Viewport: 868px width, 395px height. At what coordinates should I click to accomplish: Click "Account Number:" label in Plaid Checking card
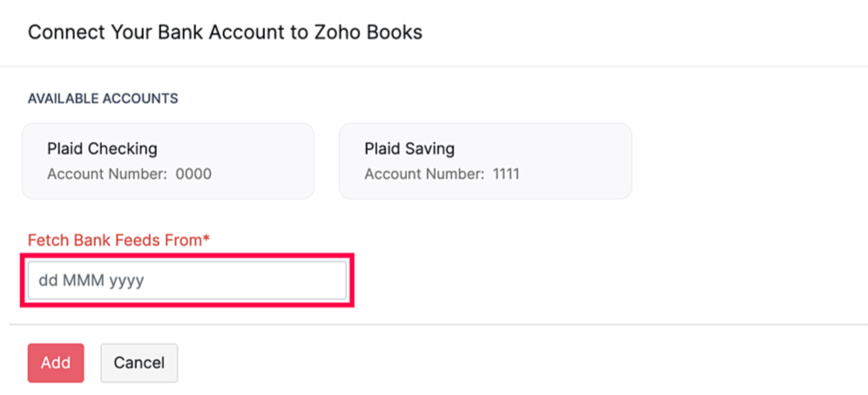106,174
